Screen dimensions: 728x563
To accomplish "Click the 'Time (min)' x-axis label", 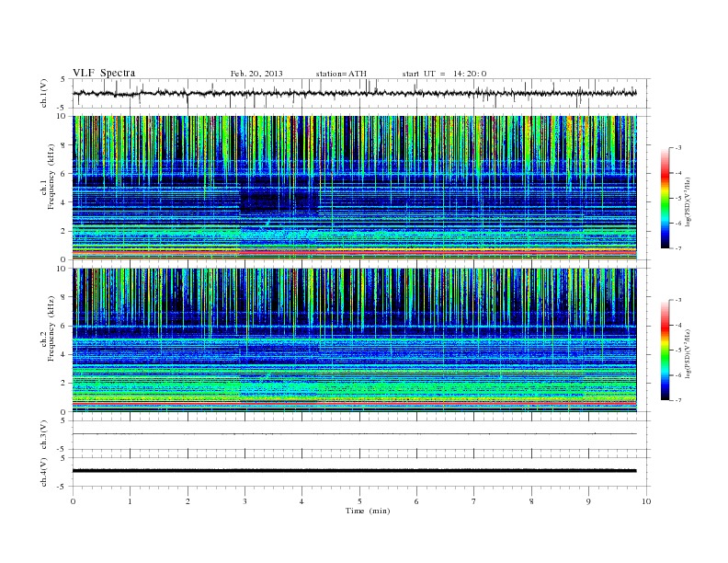I will point(368,511).
